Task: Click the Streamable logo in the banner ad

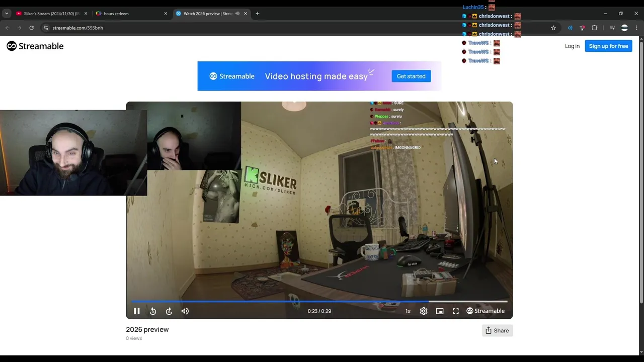Action: click(232, 76)
